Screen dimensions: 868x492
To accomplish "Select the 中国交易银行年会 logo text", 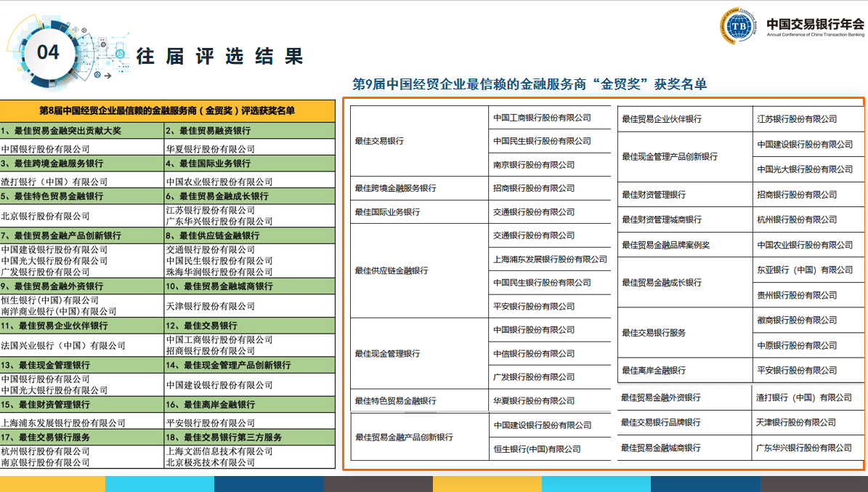I will [815, 21].
